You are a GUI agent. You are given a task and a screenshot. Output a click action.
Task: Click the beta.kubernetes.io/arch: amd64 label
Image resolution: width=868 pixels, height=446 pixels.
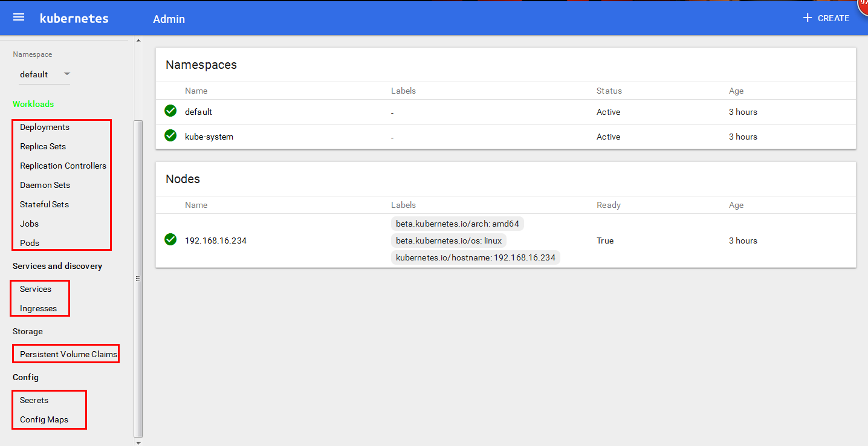click(458, 224)
